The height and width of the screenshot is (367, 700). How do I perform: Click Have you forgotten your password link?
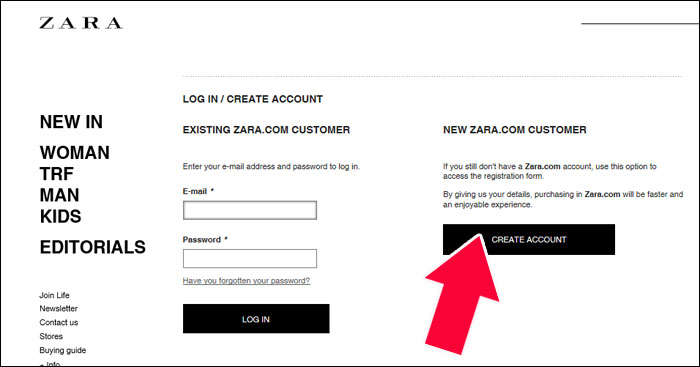[246, 281]
